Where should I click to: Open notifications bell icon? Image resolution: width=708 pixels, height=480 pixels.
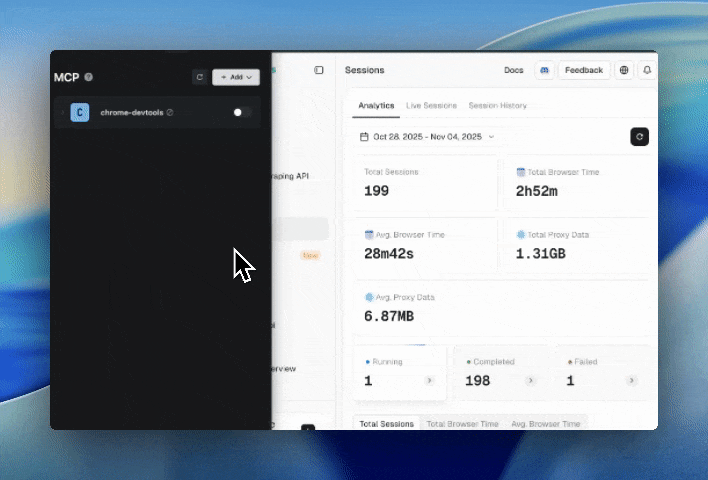coord(647,70)
